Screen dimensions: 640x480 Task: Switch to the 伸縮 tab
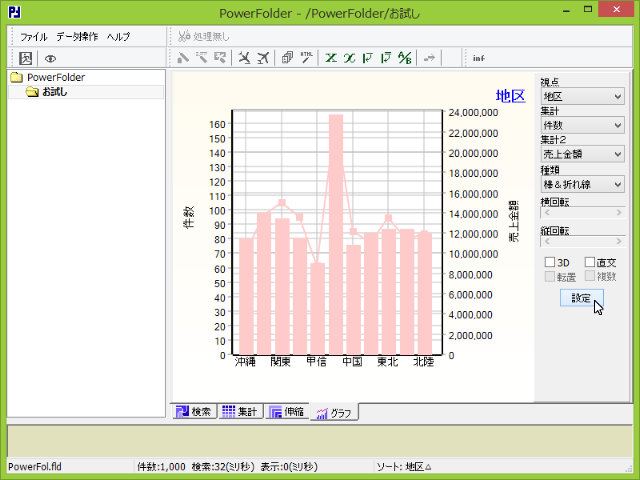coord(287,411)
